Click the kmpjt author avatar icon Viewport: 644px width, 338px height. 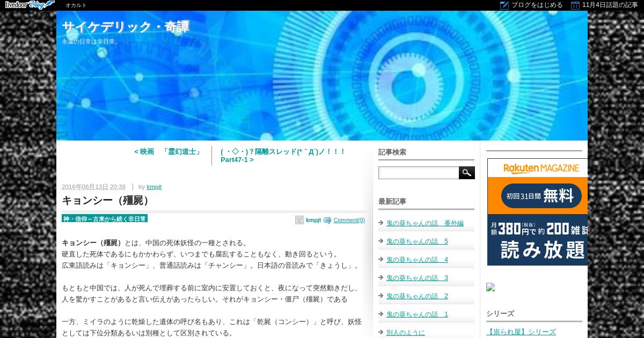coord(299,220)
